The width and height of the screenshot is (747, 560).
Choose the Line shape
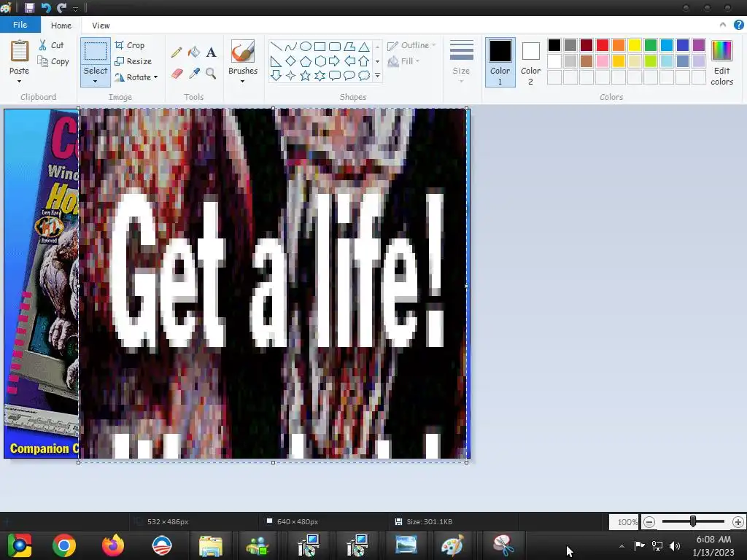pyautogui.click(x=276, y=47)
